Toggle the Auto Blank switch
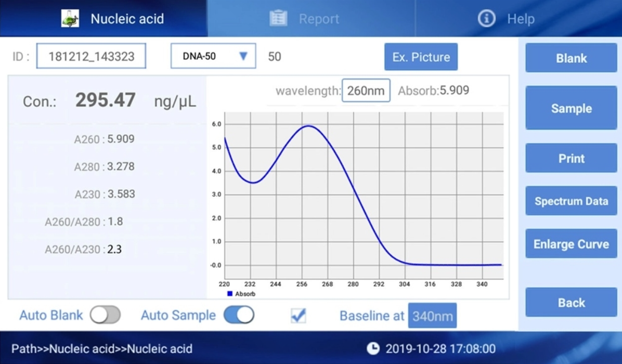622x364 pixels. (105, 315)
